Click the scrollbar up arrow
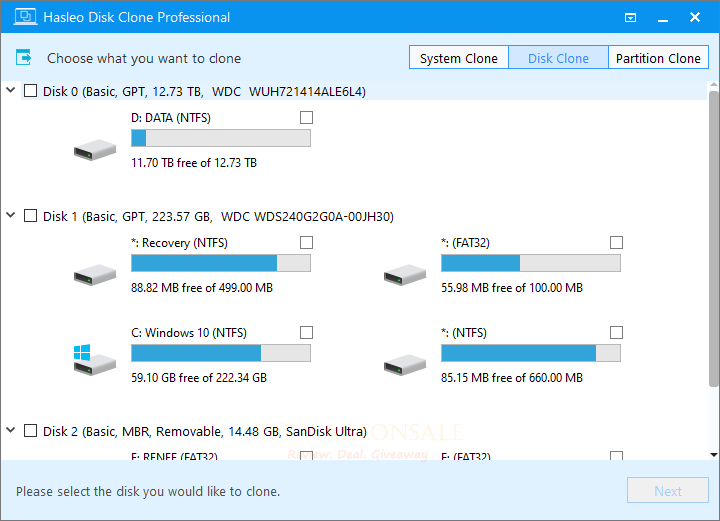The height and width of the screenshot is (521, 720). pos(713,85)
